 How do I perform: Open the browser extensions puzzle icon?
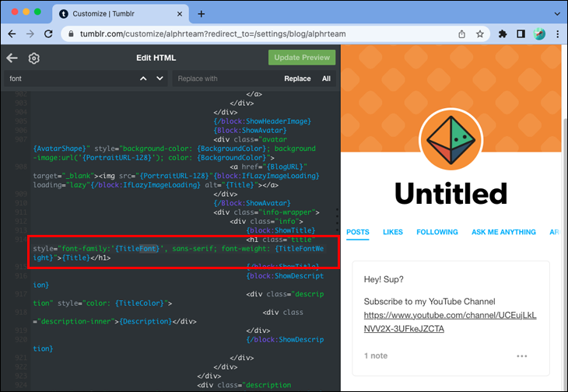point(503,34)
